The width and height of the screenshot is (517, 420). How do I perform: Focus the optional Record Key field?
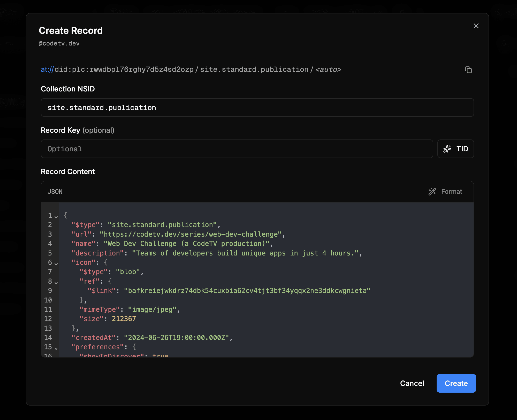point(237,149)
